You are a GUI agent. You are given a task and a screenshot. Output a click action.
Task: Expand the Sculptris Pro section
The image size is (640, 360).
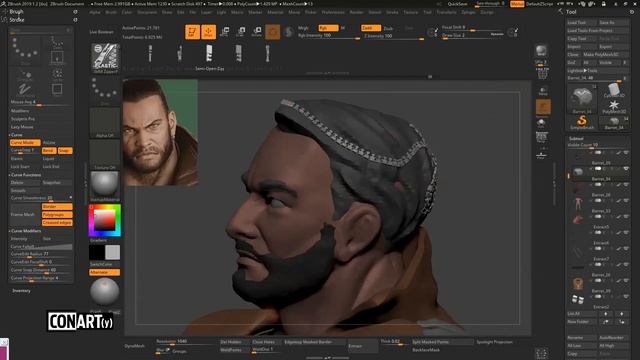(x=23, y=119)
